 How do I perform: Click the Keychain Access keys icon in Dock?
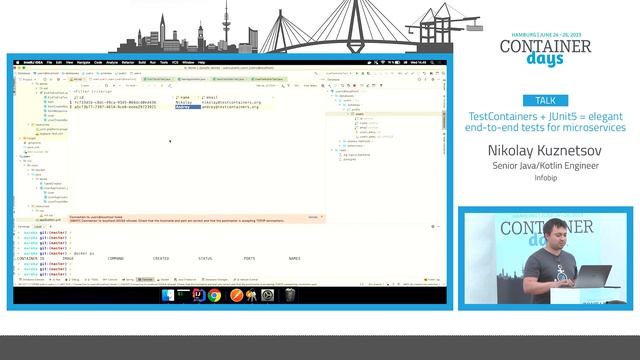click(251, 295)
